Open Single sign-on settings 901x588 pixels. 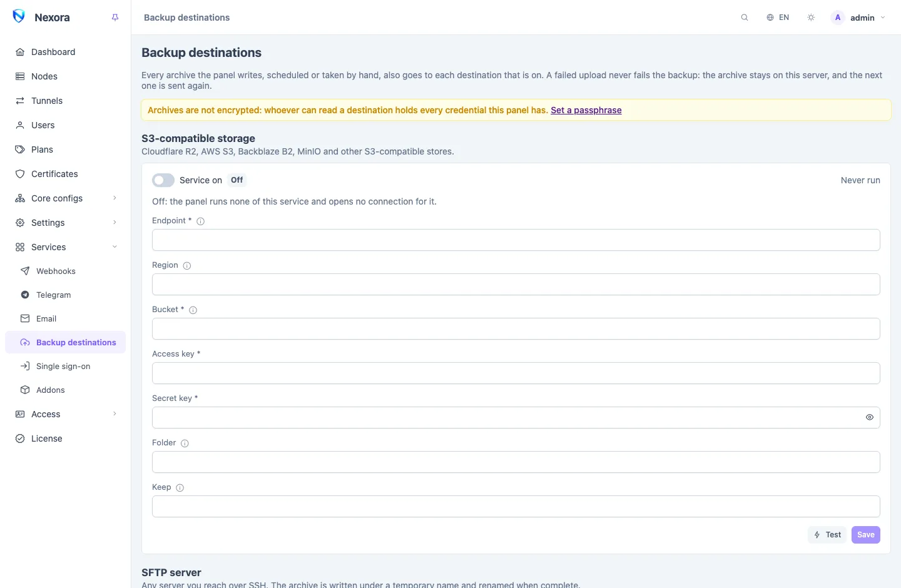coord(66,366)
